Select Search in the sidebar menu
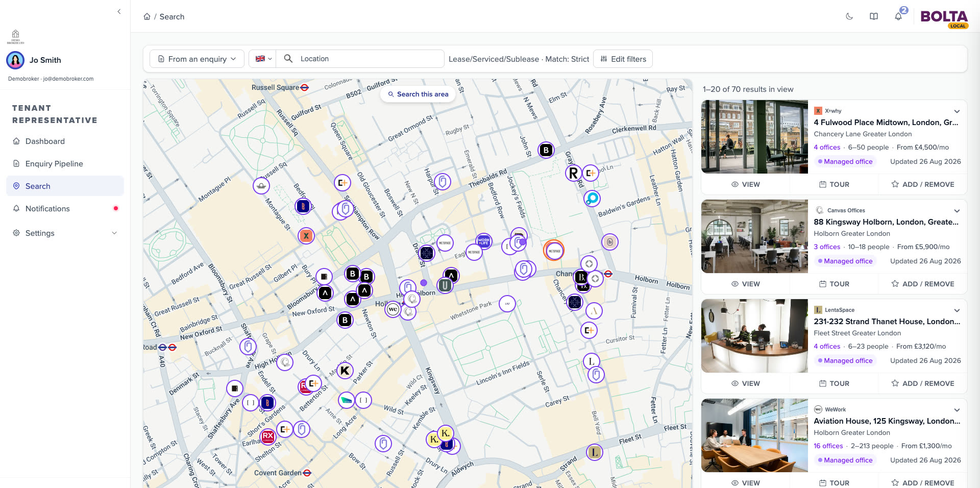This screenshot has width=980, height=488. [65, 186]
